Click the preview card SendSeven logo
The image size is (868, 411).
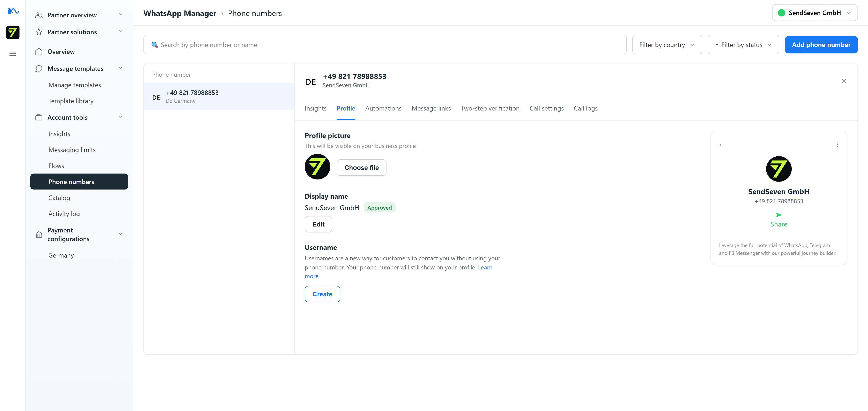[x=779, y=169]
